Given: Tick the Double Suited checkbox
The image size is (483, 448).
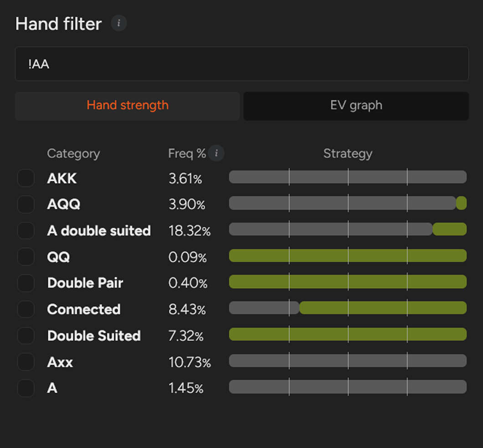Looking at the screenshot, I should tap(26, 336).
